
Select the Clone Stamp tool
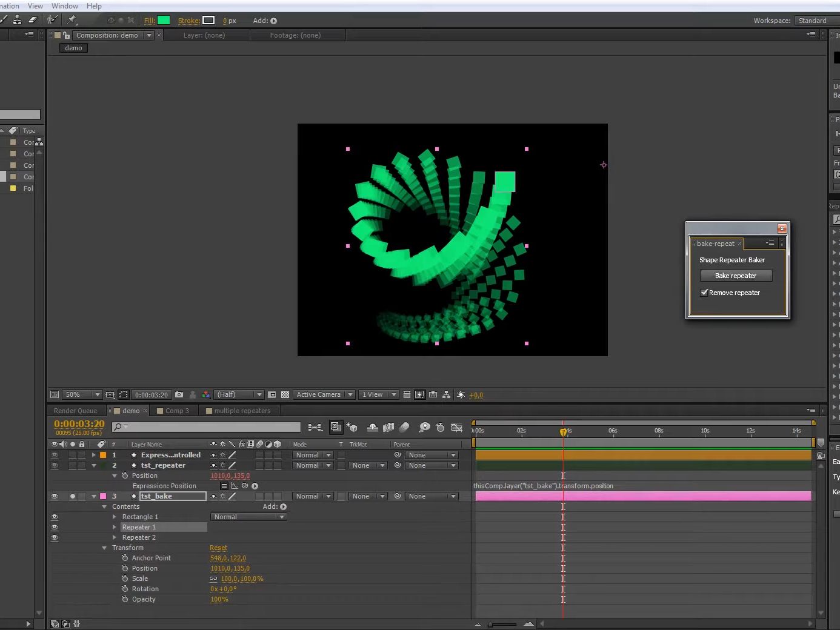(x=17, y=20)
